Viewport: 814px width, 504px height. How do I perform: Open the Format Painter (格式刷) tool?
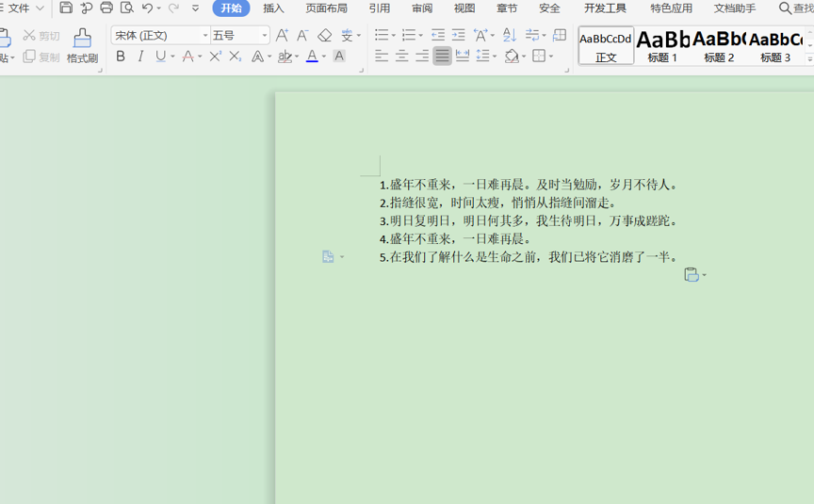coord(82,45)
